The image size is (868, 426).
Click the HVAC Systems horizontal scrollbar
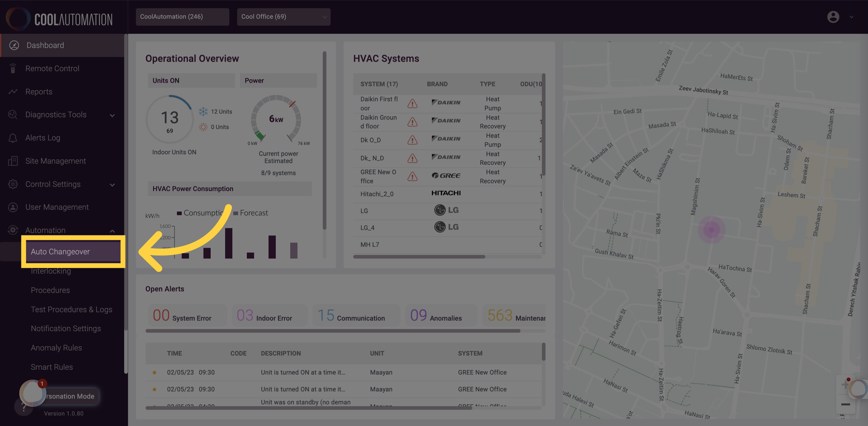(419, 257)
